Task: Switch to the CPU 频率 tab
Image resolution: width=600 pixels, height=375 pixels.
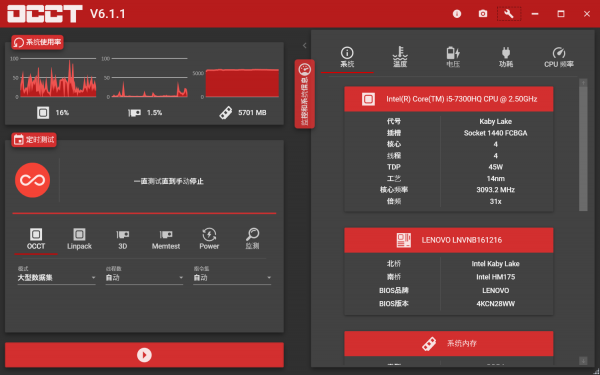Action: (559, 57)
